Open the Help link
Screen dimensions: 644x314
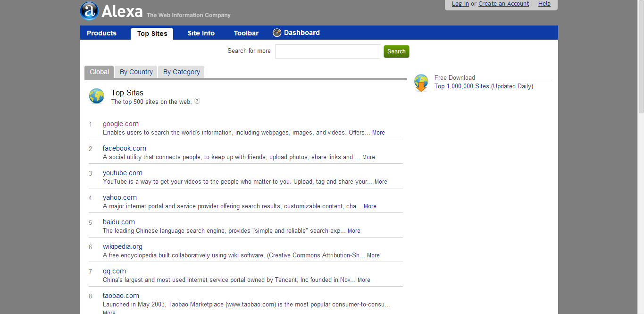point(544,4)
